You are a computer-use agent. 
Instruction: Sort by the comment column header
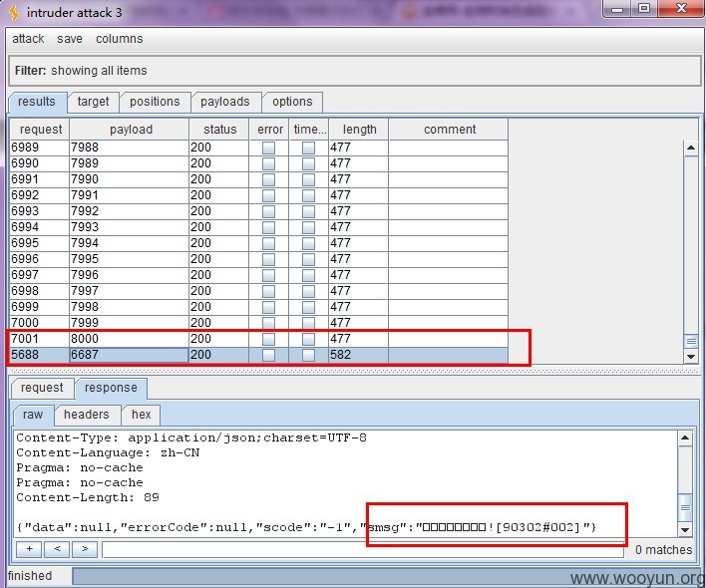click(x=449, y=130)
